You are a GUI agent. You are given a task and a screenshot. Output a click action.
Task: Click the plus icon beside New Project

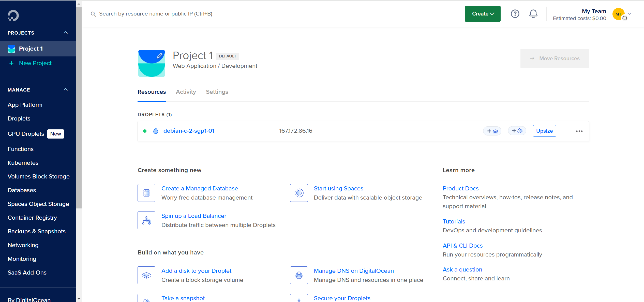pyautogui.click(x=11, y=63)
